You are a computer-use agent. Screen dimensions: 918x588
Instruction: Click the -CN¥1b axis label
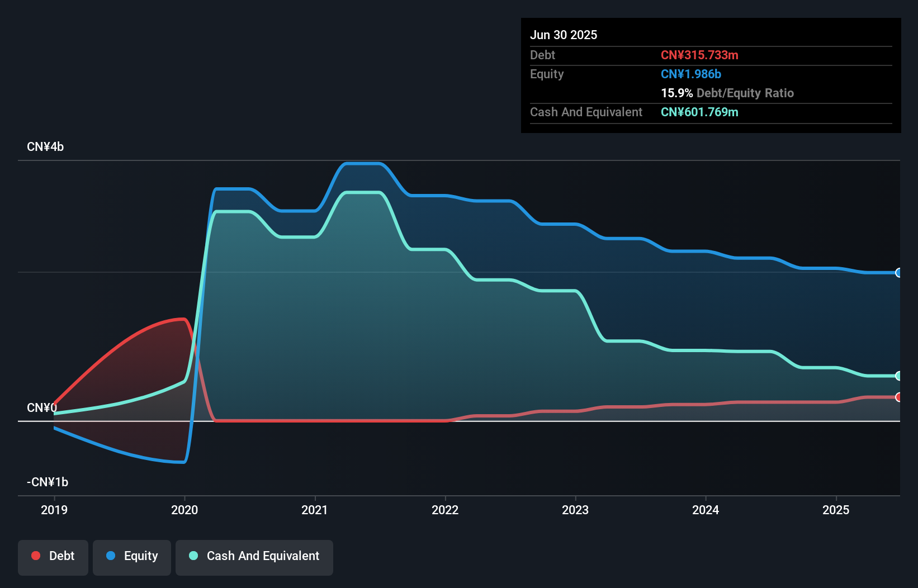click(x=47, y=481)
